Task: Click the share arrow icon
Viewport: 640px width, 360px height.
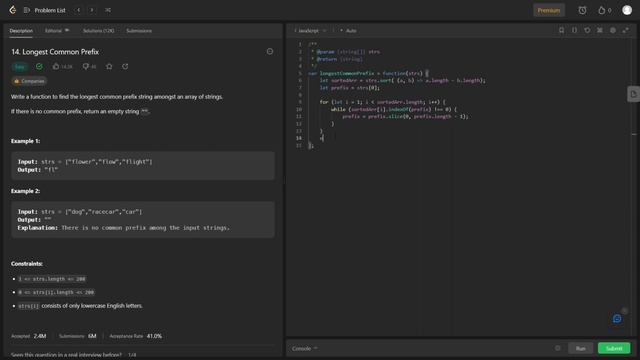Action: click(125, 66)
